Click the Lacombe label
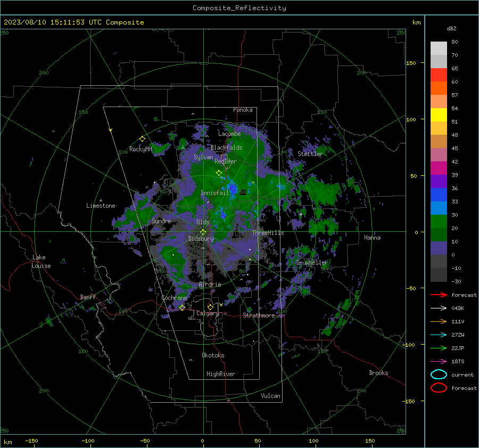The image size is (479, 448). coord(229,134)
